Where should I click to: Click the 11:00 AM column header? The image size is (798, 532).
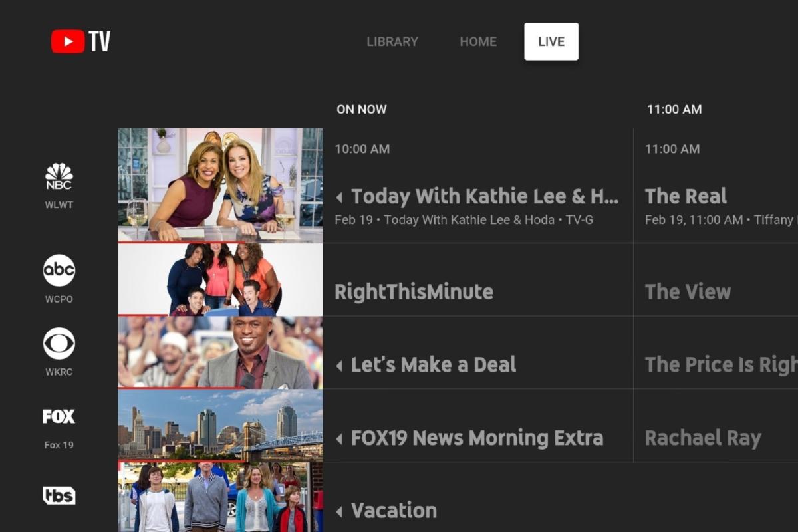(x=674, y=109)
